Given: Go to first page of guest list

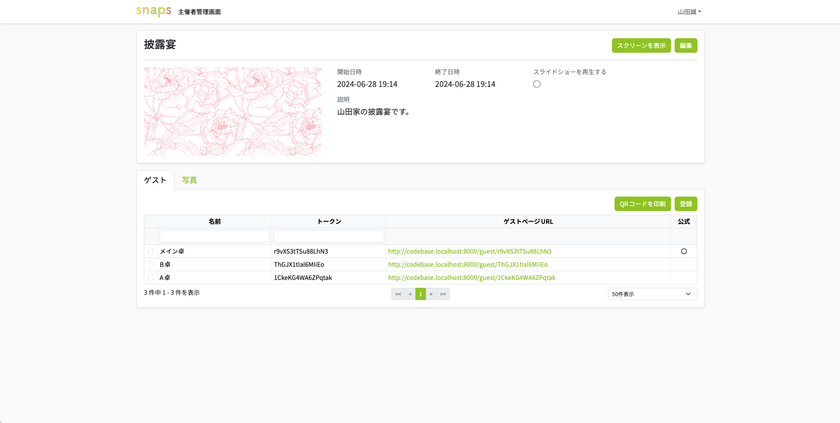Looking at the screenshot, I should point(398,294).
